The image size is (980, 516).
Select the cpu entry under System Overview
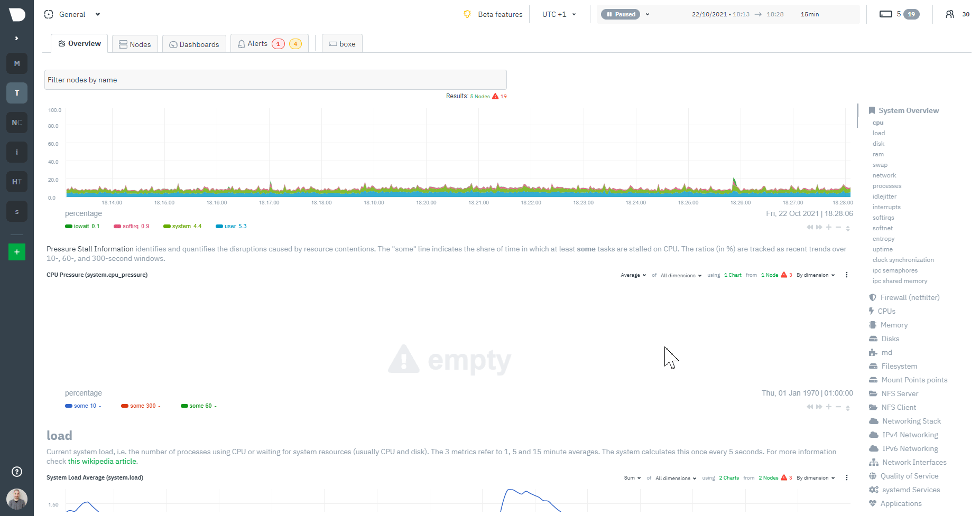coord(878,123)
